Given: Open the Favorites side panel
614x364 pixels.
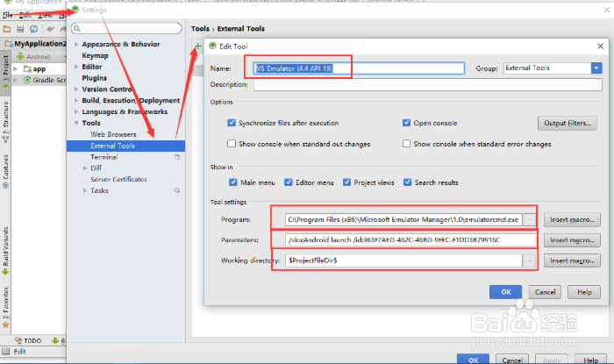Looking at the screenshot, I should point(5,307).
